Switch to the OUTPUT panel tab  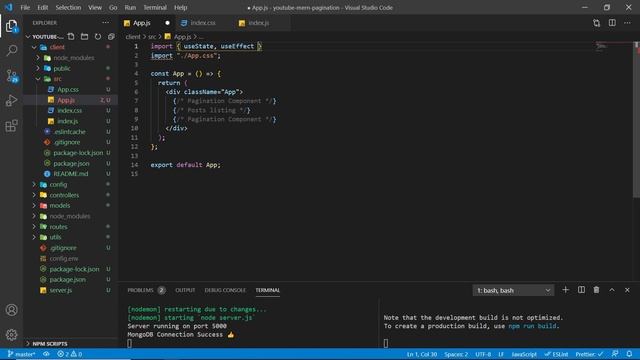pyautogui.click(x=185, y=290)
